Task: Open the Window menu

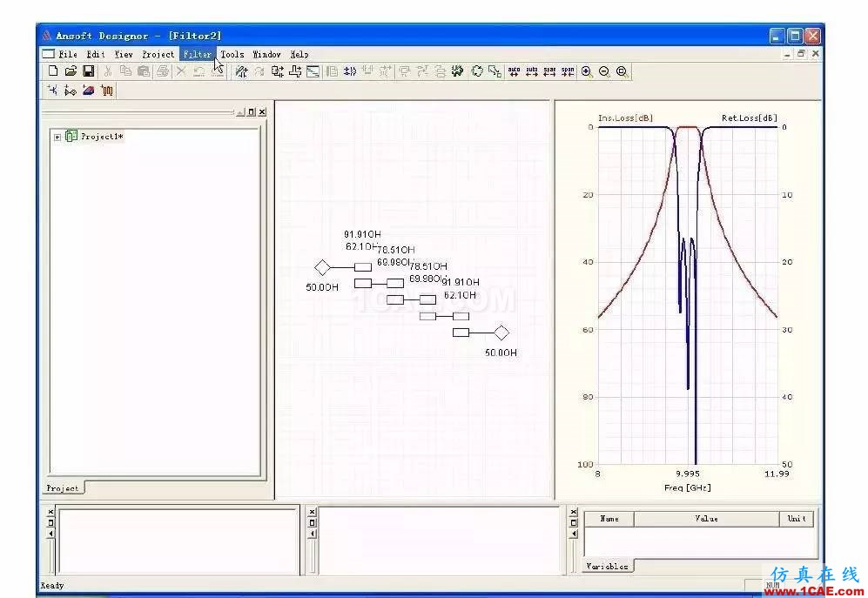Action: click(x=266, y=54)
